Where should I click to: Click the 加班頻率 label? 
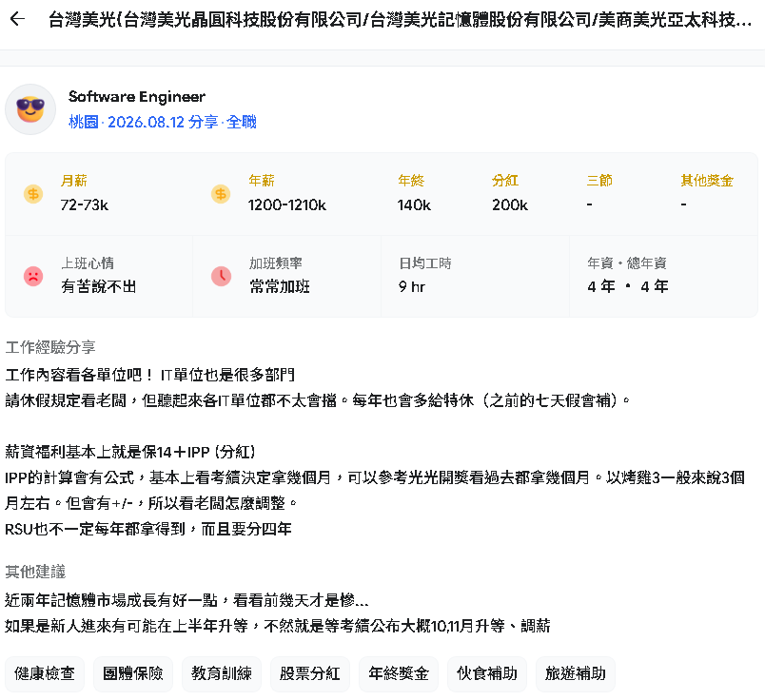[x=276, y=263]
